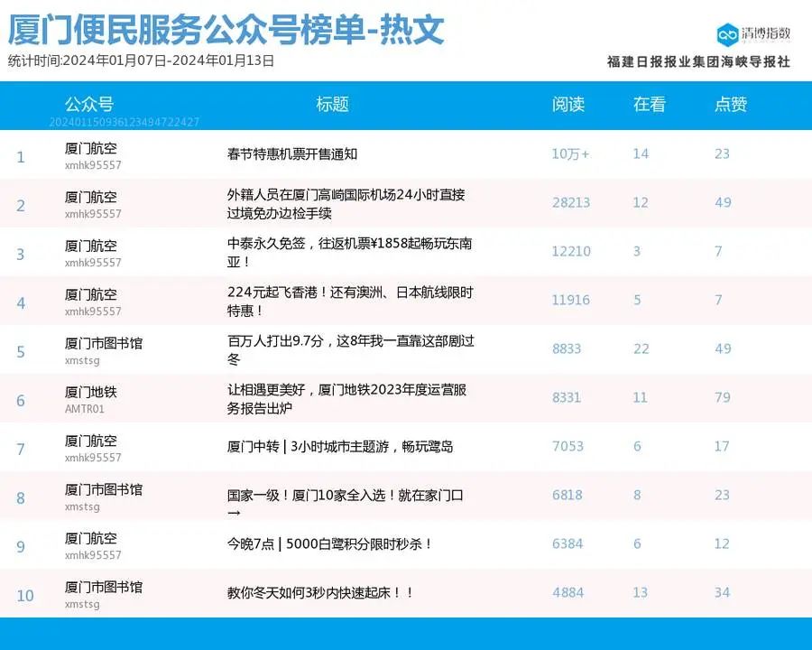Click the 阅读 column header
Viewport: 812px width, 650px height.
(x=568, y=104)
